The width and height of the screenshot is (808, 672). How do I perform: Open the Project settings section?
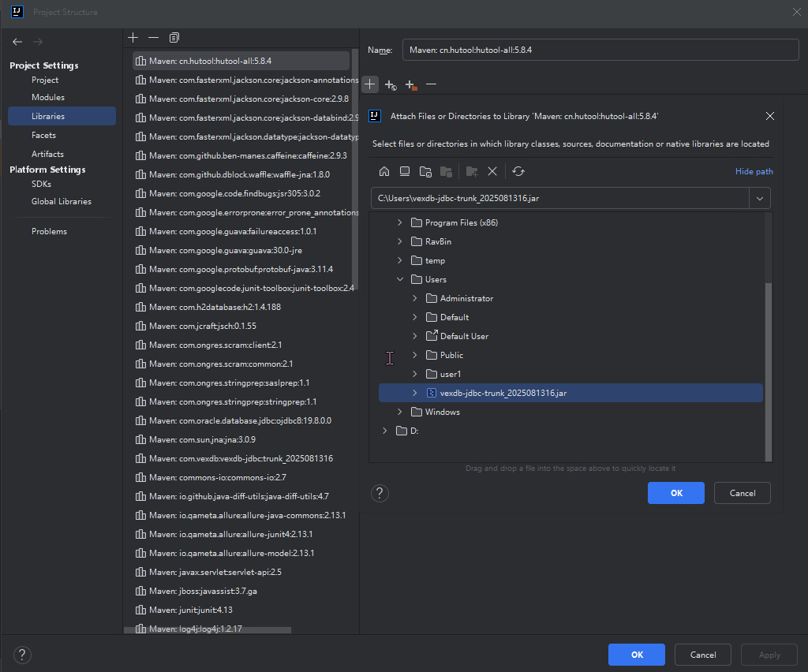[x=45, y=80]
